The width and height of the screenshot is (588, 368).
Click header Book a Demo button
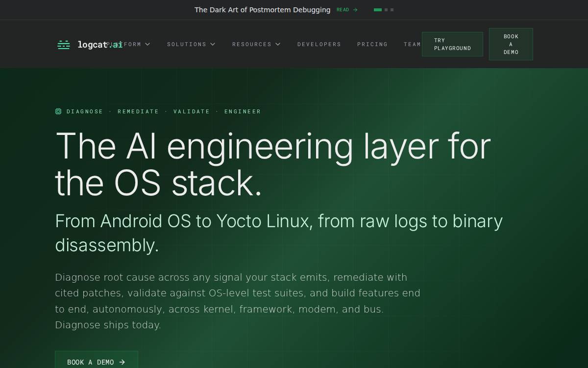(x=511, y=44)
